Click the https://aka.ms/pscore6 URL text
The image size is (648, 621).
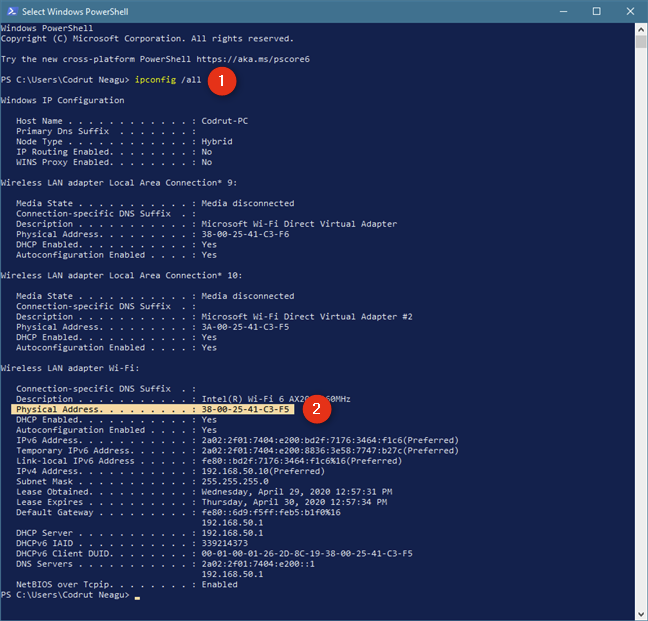253,59
